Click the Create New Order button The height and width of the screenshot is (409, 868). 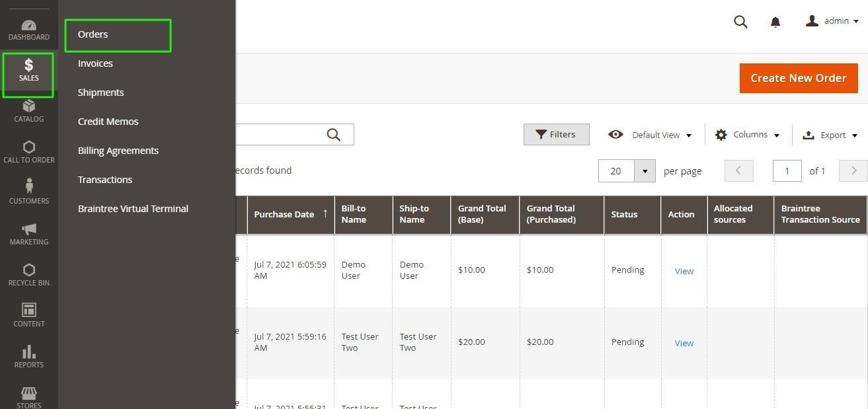798,78
